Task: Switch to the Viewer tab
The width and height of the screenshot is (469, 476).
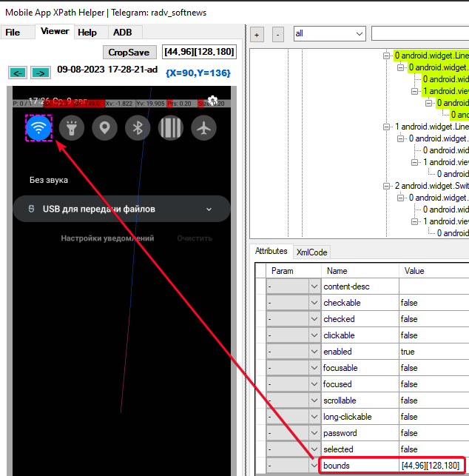Action: point(55,31)
